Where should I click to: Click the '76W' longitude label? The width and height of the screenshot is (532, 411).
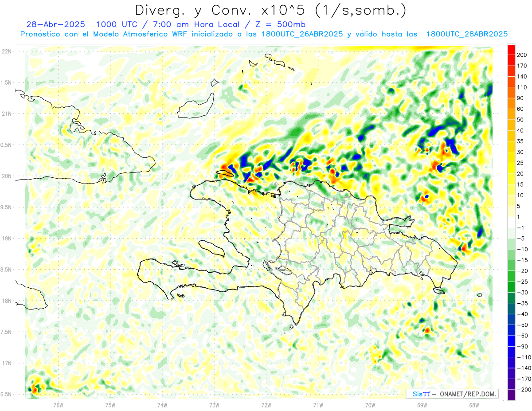[x=58, y=405]
